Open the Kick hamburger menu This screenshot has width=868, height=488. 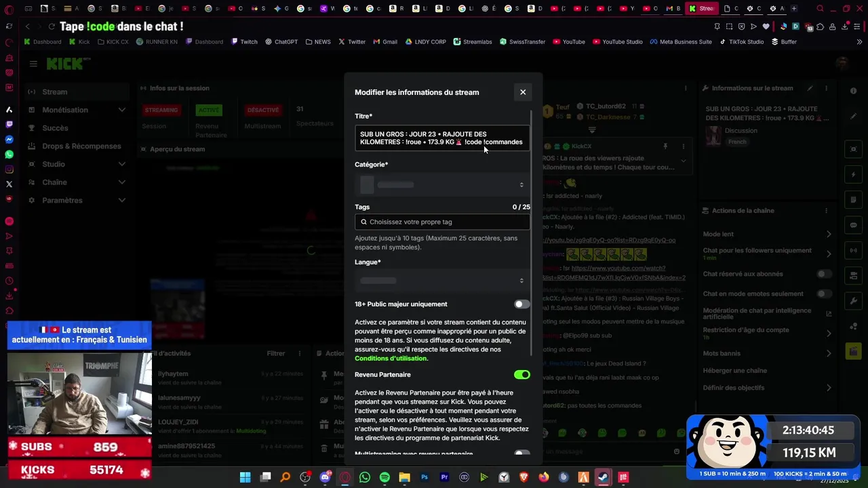[x=33, y=64]
